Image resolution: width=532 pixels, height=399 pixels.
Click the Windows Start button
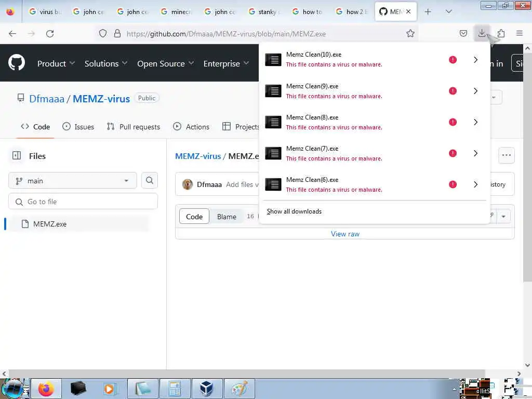13,389
